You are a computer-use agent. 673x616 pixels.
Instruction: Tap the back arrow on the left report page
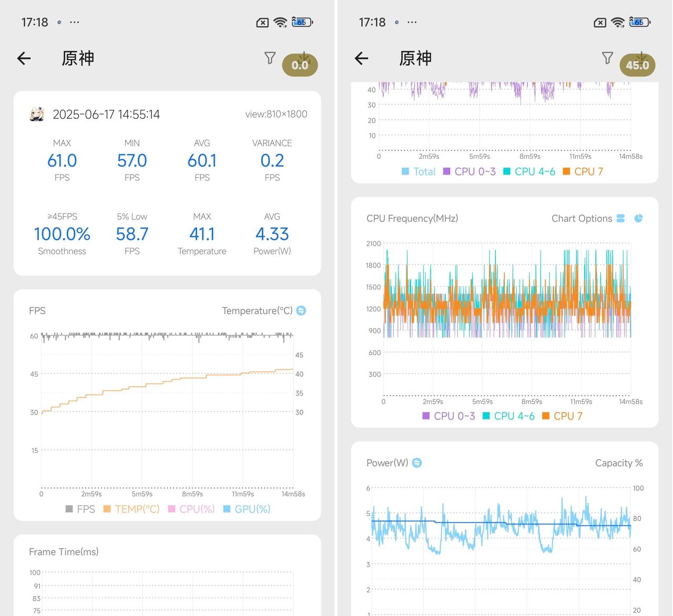(24, 58)
